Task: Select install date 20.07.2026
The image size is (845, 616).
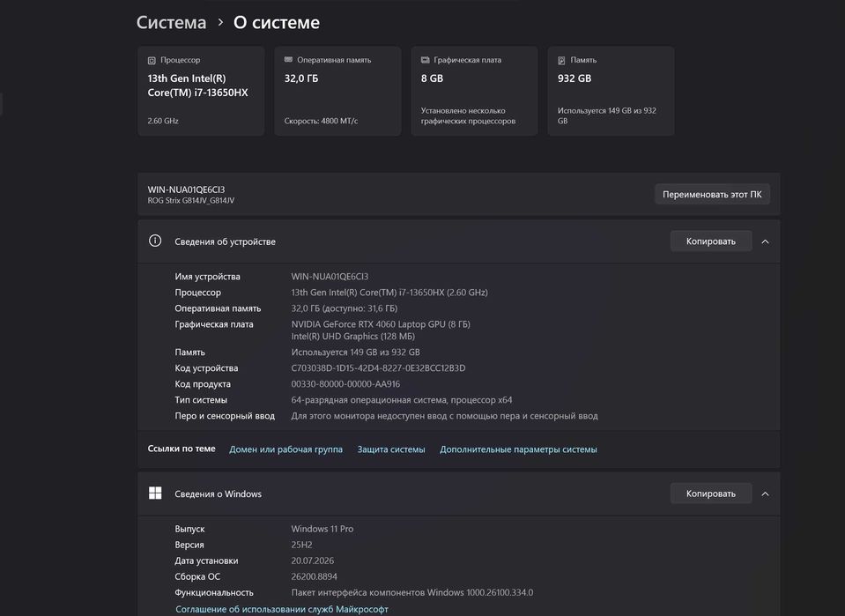Action: (x=313, y=560)
